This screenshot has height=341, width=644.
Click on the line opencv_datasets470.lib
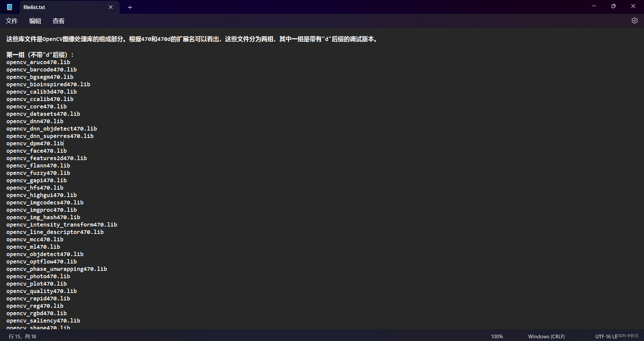coord(43,114)
